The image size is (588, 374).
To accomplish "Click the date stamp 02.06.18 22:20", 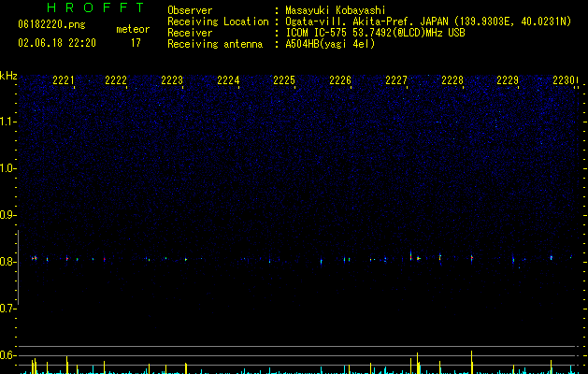I will (x=57, y=43).
